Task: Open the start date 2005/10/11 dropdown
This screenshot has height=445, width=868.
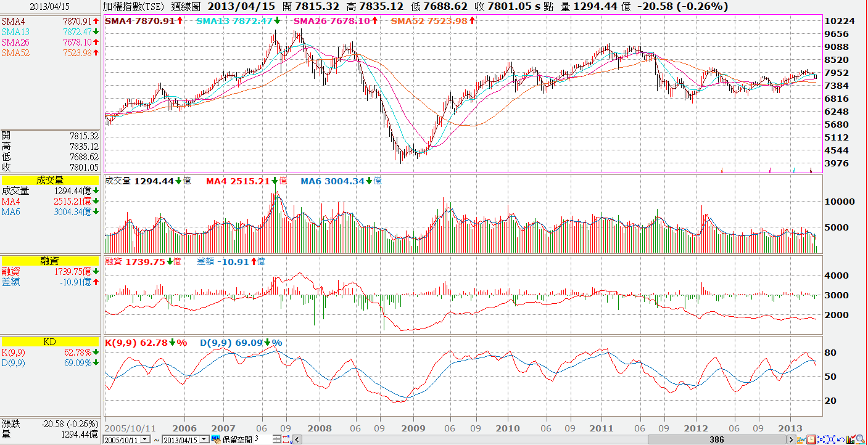Action: click(145, 439)
